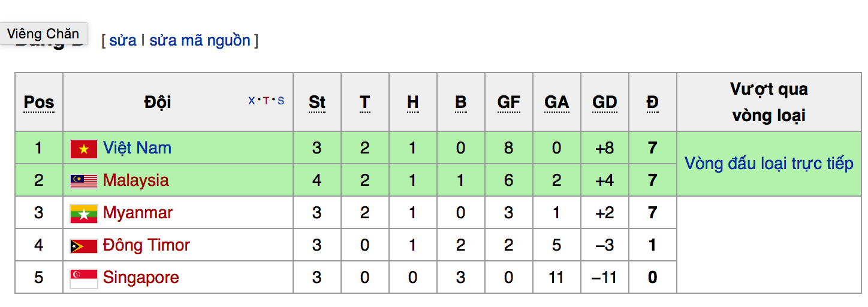
Task: Open the Việt Nam team link
Action: coord(137,148)
